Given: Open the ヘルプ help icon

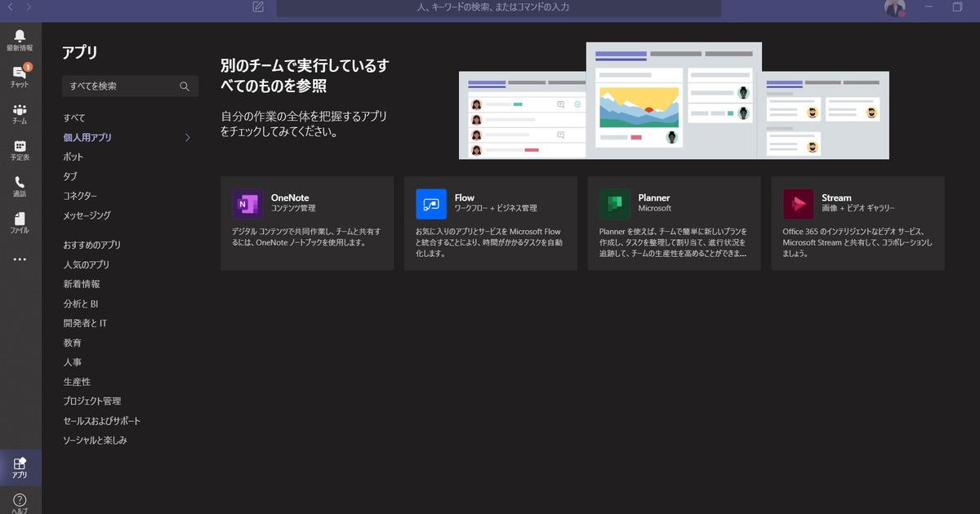Looking at the screenshot, I should coord(20,499).
